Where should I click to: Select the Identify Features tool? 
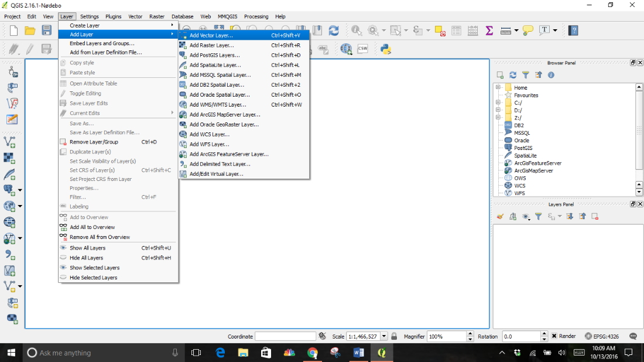pos(356,30)
